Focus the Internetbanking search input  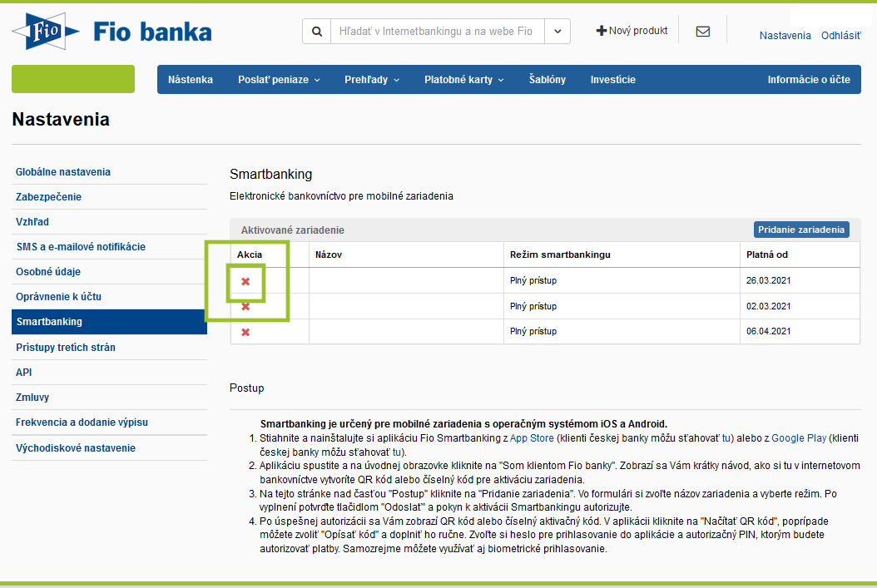438,32
